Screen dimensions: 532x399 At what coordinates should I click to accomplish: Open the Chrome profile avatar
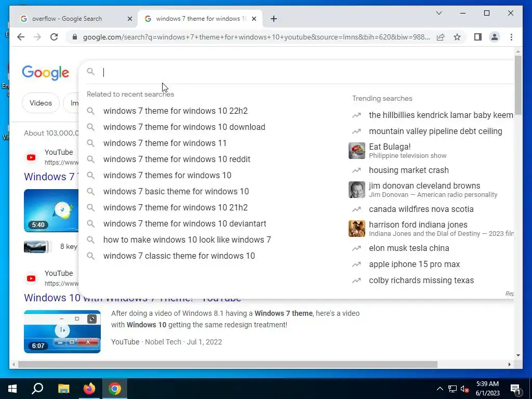click(495, 37)
